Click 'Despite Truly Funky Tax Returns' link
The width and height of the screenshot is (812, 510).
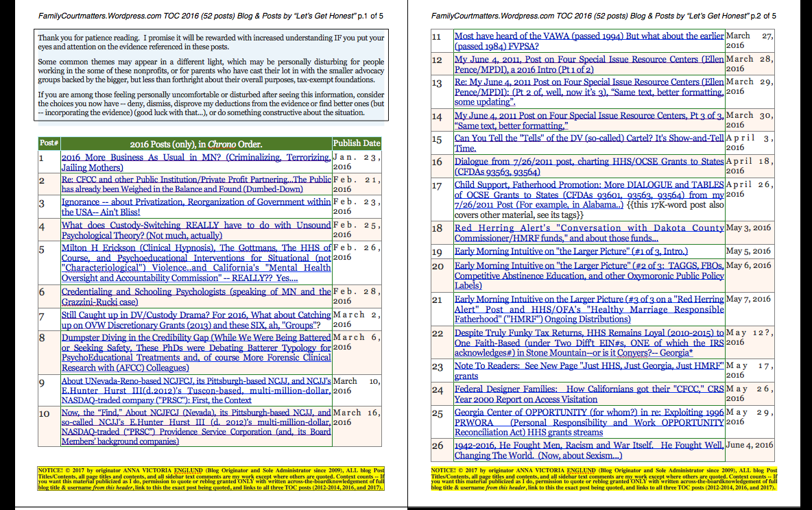[588, 333]
